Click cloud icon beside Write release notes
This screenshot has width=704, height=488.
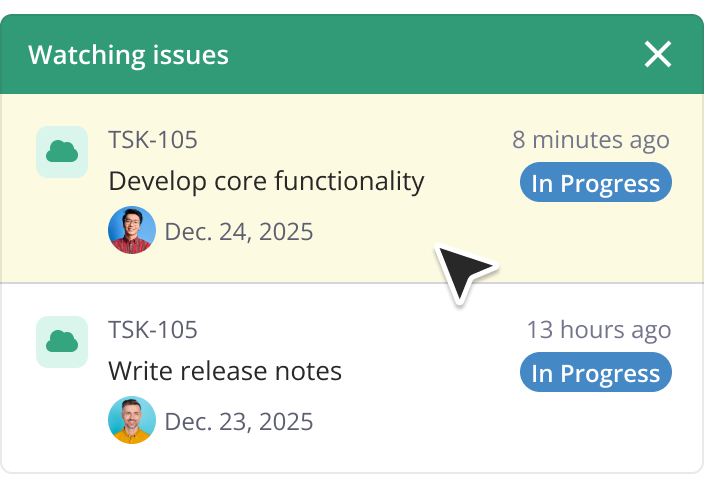pos(62,342)
